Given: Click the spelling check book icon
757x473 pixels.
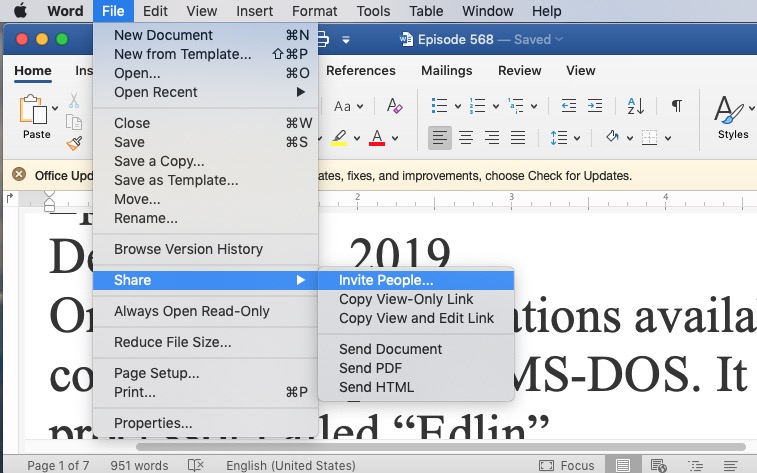Looking at the screenshot, I should (196, 465).
